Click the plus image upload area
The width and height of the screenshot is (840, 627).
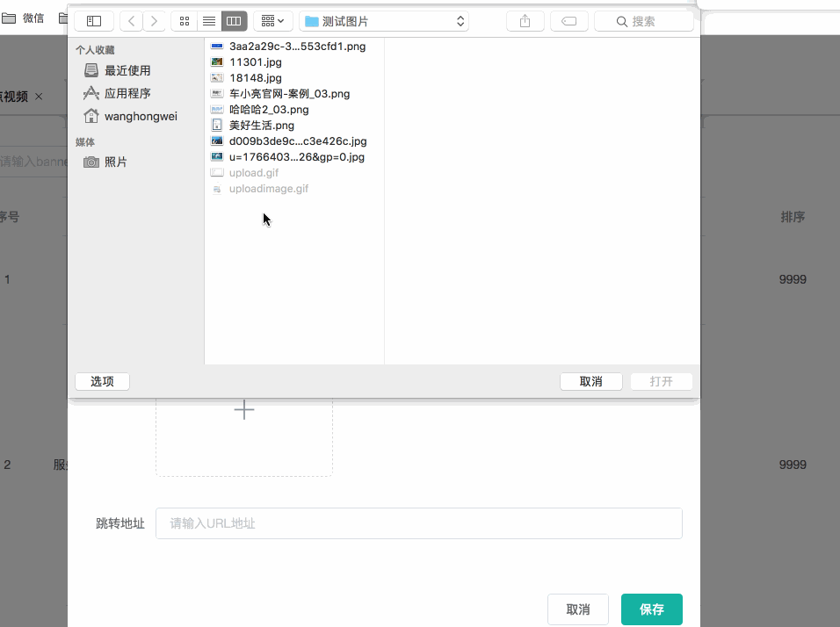pos(244,410)
